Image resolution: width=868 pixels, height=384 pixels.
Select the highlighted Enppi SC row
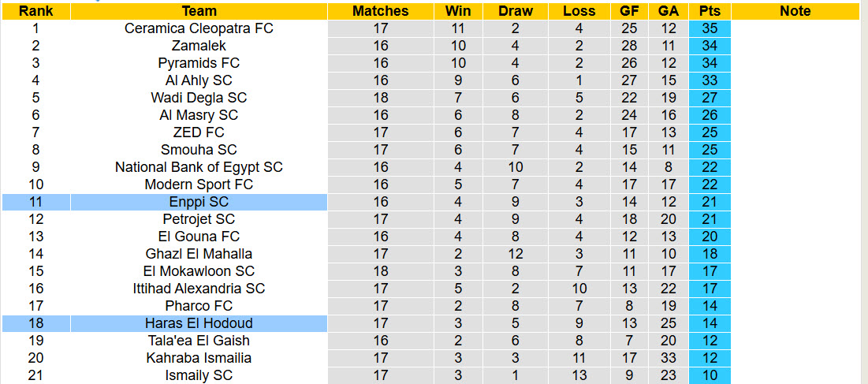pos(199,202)
